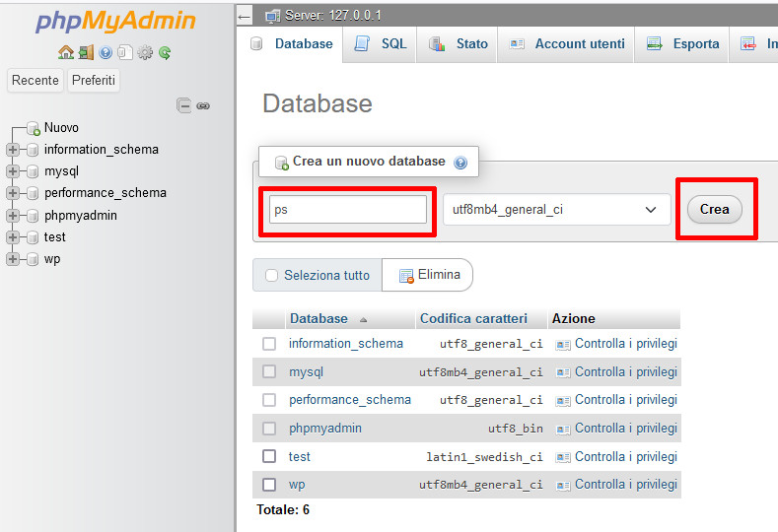
Task: Click the privileges icon in the mysql row
Action: coord(563,372)
